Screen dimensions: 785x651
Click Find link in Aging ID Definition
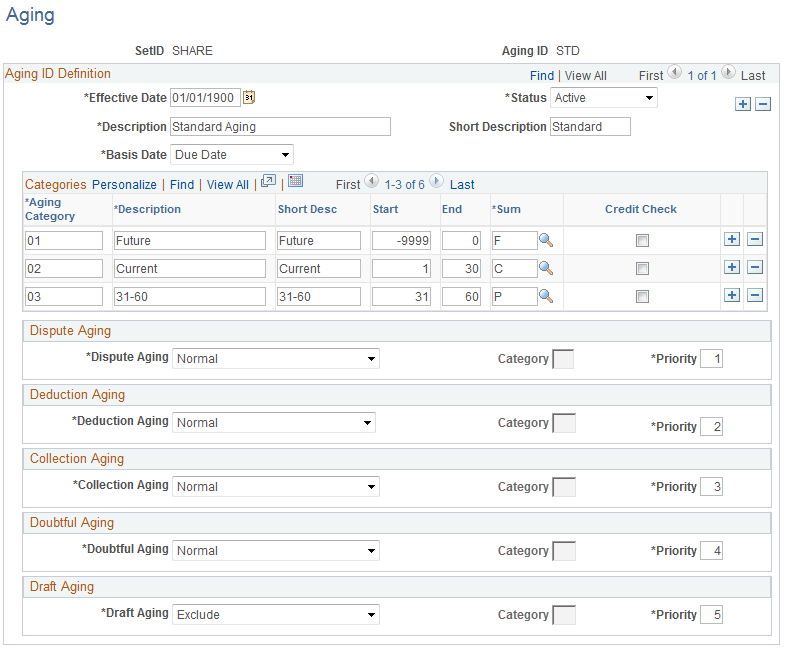coord(542,76)
